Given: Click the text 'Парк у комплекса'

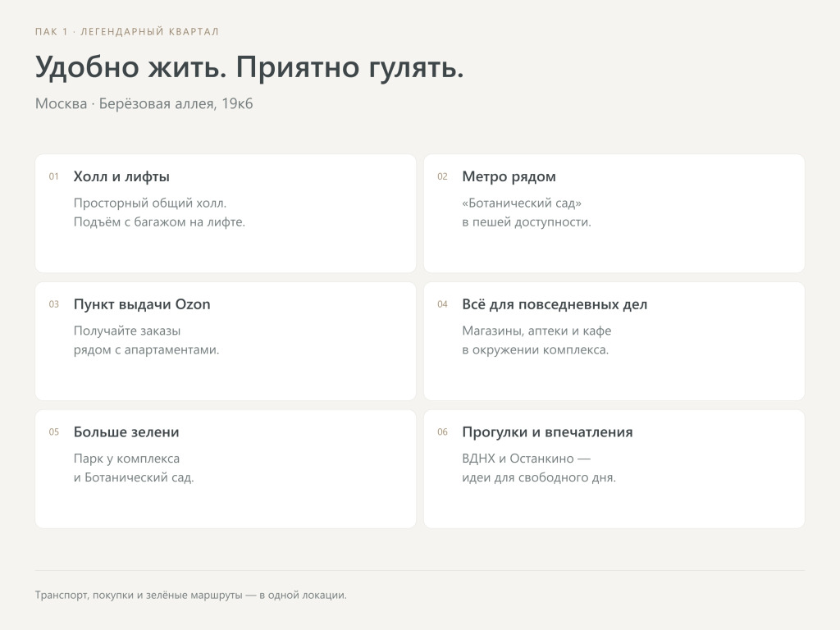Looking at the screenshot, I should coord(126,459).
